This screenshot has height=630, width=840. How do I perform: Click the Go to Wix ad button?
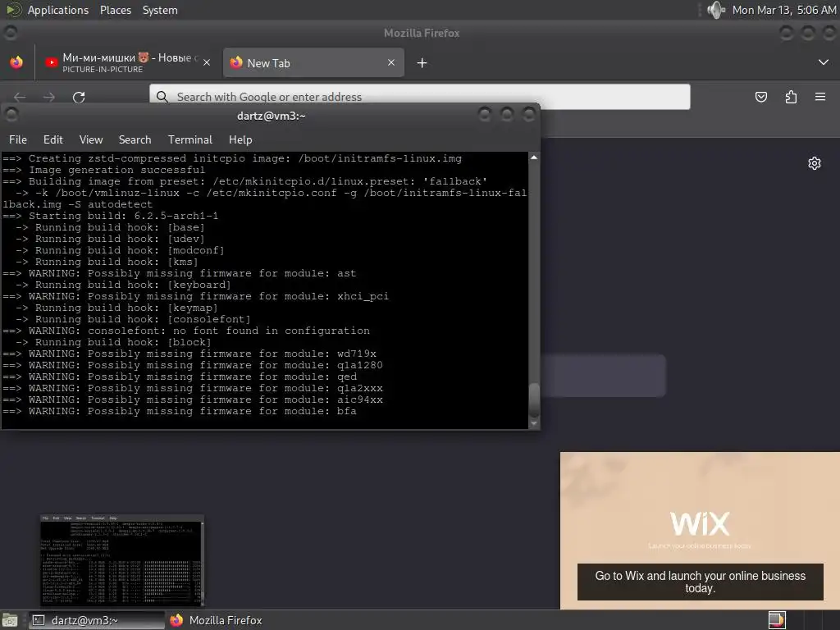701,582
